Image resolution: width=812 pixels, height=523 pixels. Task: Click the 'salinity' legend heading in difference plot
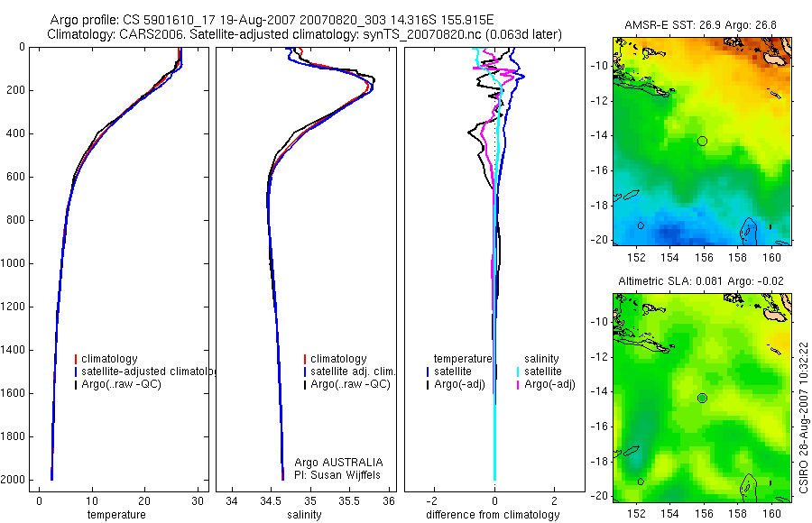coord(541,359)
